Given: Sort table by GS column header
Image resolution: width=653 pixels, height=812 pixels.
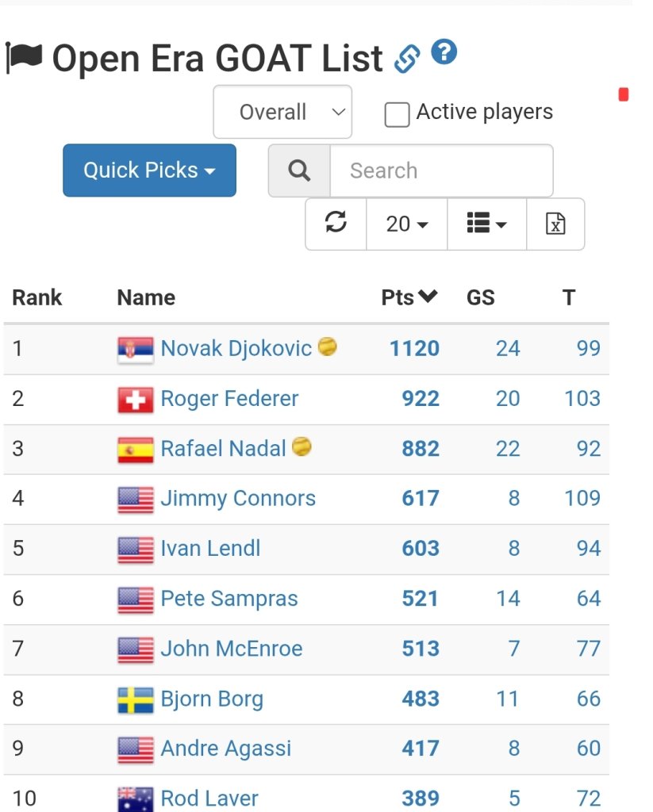Looking at the screenshot, I should pyautogui.click(x=480, y=297).
